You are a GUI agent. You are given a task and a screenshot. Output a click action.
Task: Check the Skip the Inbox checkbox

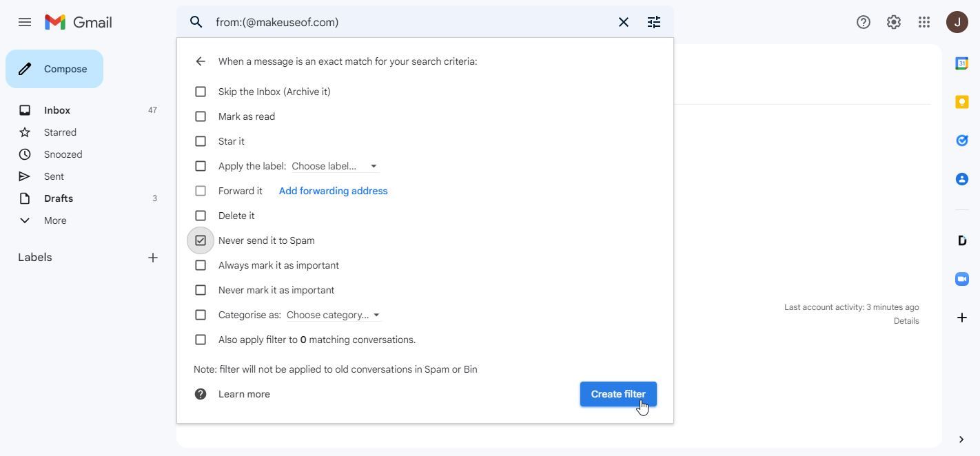coord(201,92)
